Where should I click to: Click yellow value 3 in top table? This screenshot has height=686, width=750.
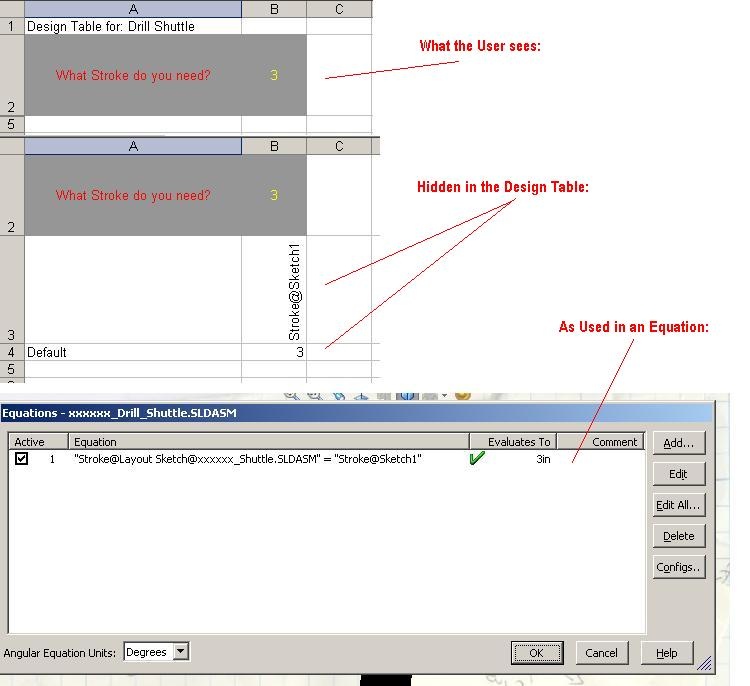pos(274,75)
